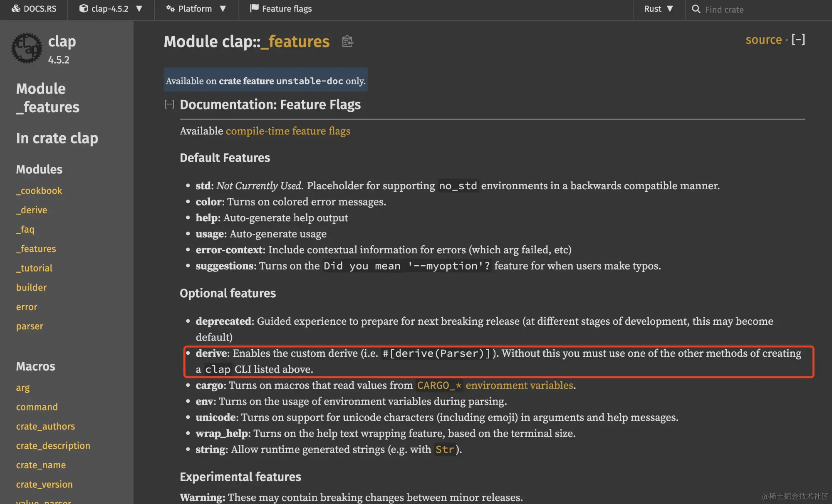832x504 pixels.
Task: Open the Str type link
Action: pos(445,450)
